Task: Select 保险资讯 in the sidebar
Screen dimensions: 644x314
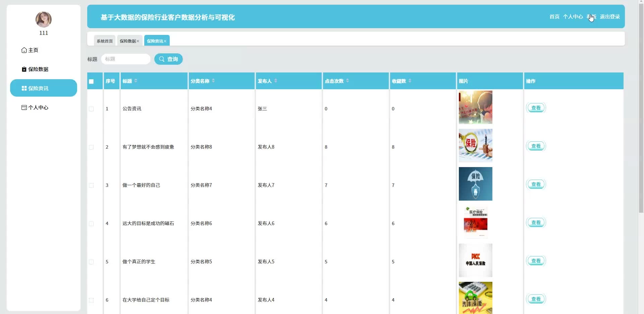Action: point(44,88)
